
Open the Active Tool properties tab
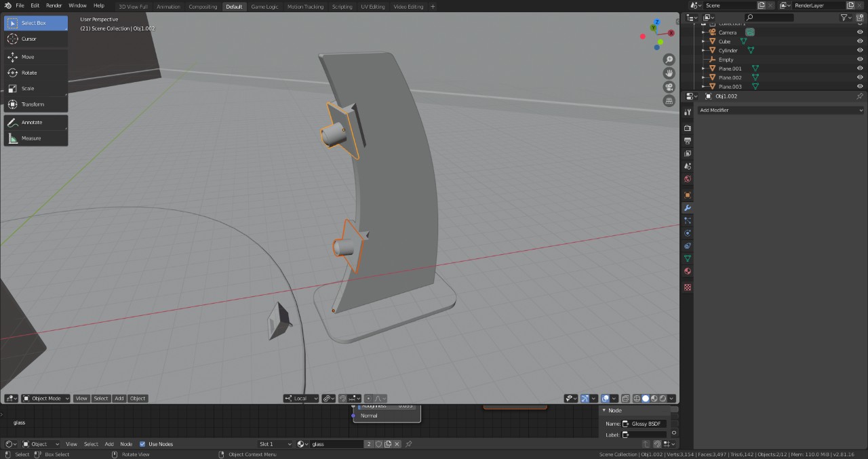pyautogui.click(x=688, y=112)
